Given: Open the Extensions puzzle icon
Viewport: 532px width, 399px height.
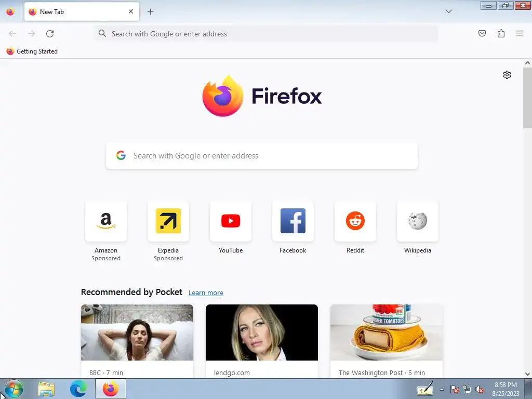Looking at the screenshot, I should coord(501,33).
